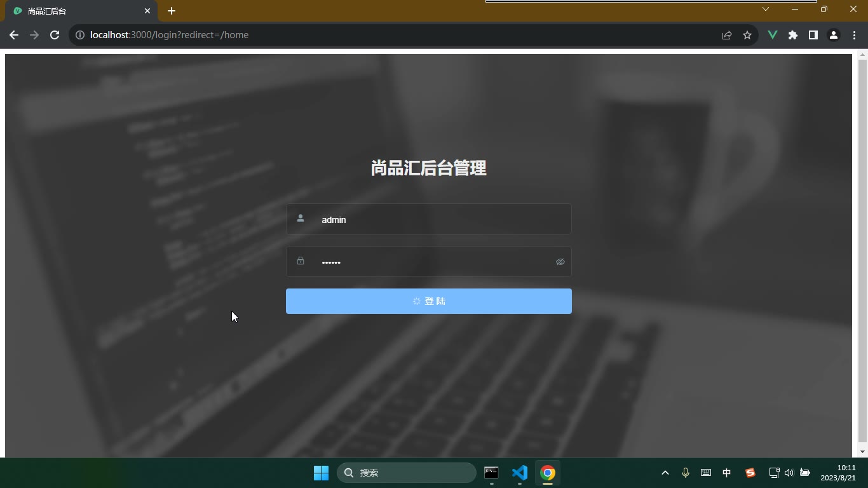Open the Chrome profile avatar
This screenshot has height=488, width=868.
point(834,35)
